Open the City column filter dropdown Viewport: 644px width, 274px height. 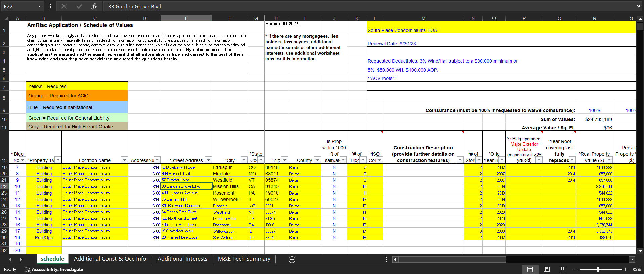point(244,160)
